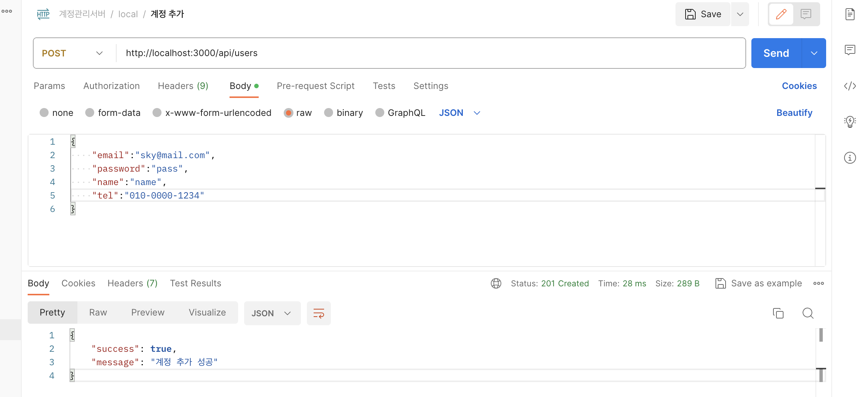Click the 계정 추가 request title
Viewport: 868px width, 397px height.
point(167,14)
